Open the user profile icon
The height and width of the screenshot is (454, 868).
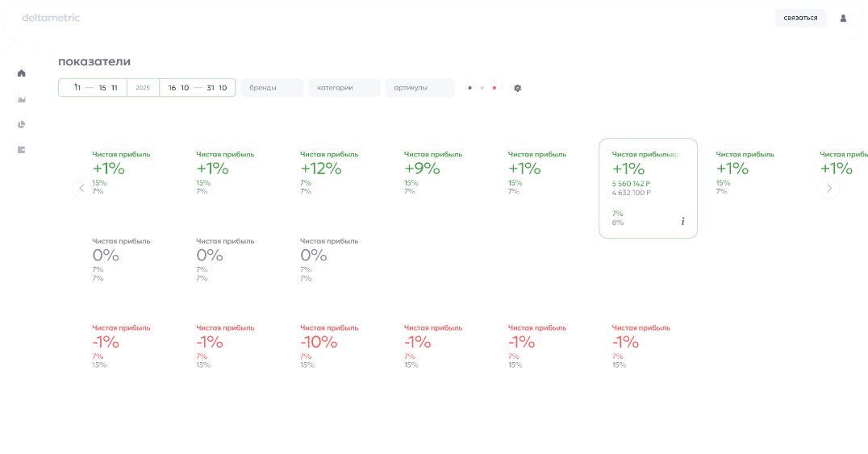point(843,19)
